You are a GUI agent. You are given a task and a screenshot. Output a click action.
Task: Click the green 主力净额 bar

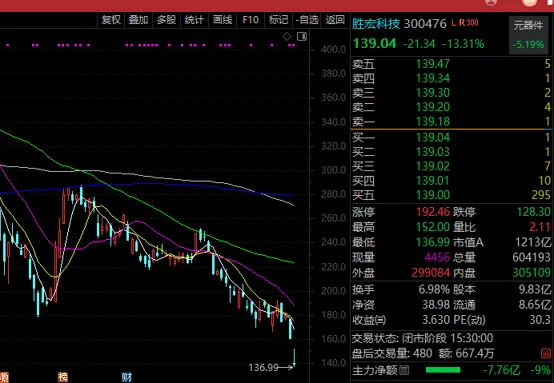(443, 370)
